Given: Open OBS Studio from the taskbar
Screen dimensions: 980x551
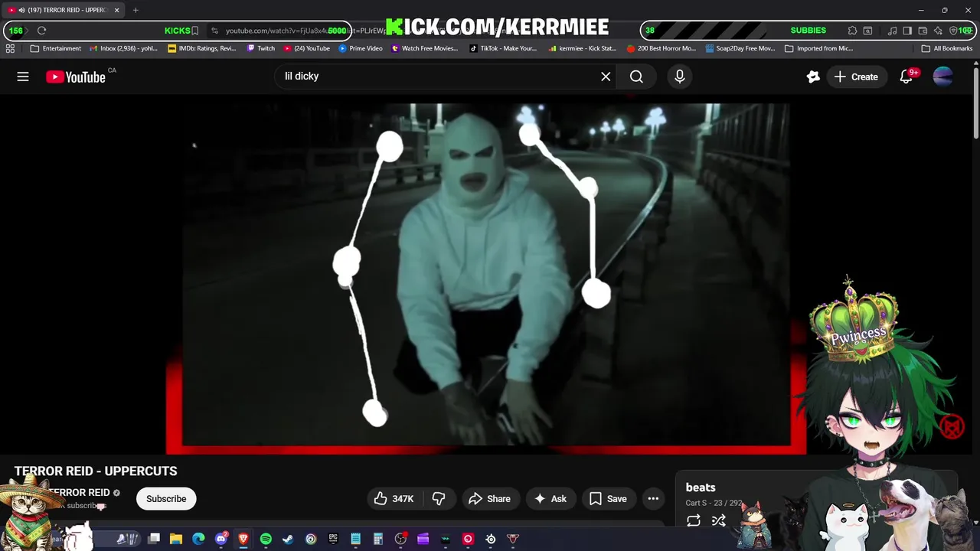Looking at the screenshot, I should coord(400,539).
